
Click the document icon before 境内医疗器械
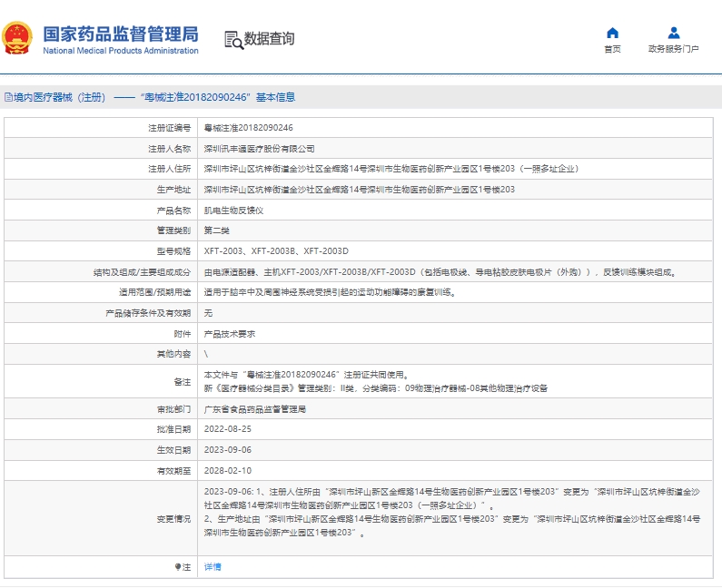tap(8, 97)
